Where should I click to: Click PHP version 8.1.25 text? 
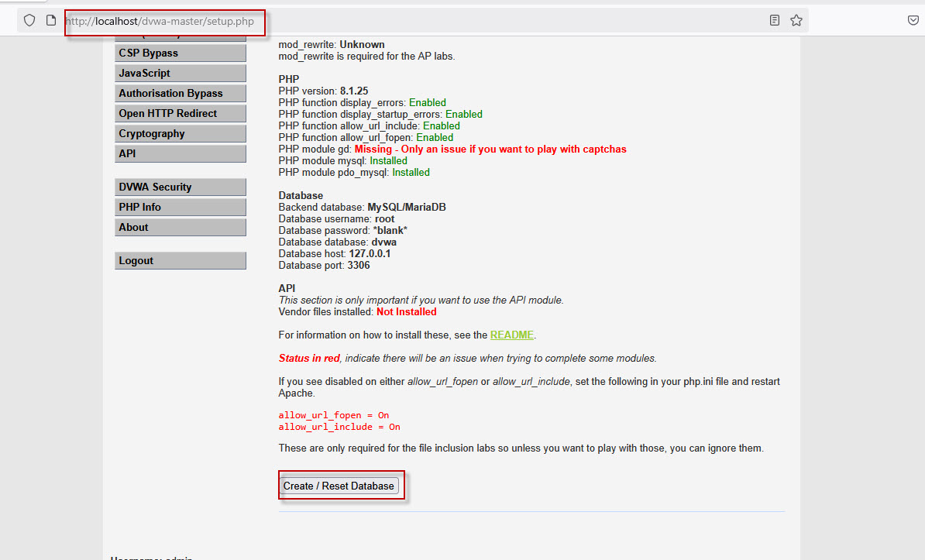click(323, 91)
